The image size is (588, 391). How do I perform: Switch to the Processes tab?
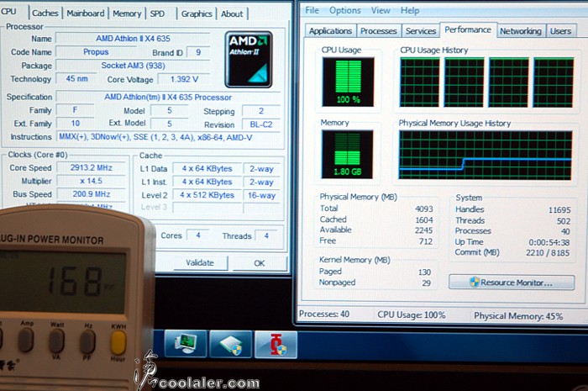pyautogui.click(x=378, y=31)
